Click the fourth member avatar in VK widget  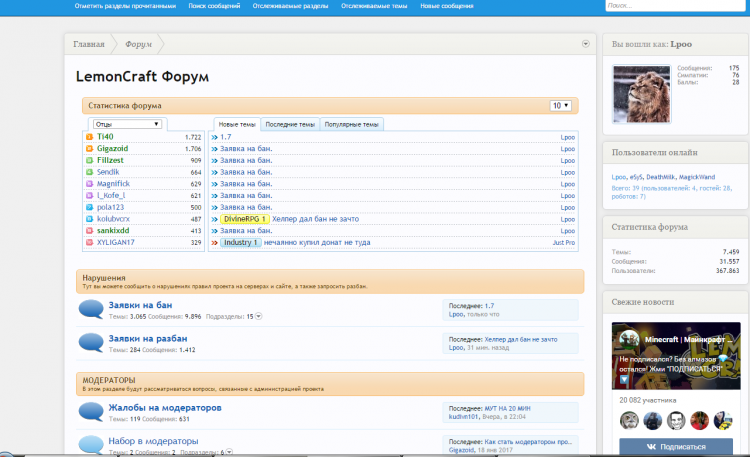point(699,421)
